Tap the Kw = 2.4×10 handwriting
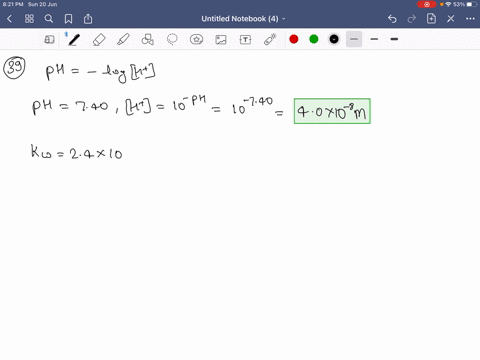The height and width of the screenshot is (360, 480). click(x=77, y=152)
